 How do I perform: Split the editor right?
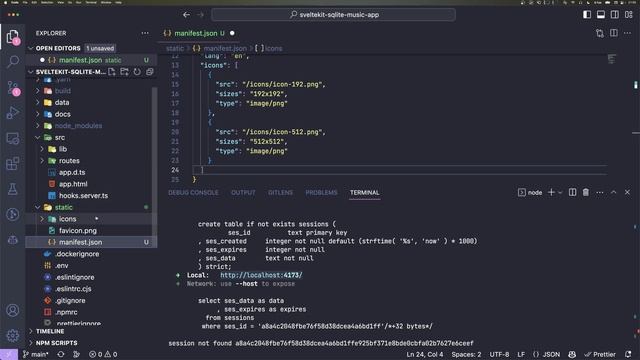(x=613, y=33)
